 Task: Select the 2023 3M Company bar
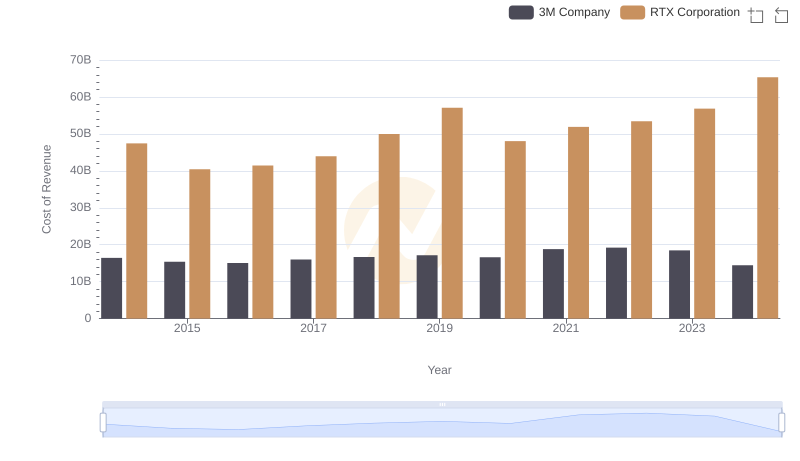tap(680, 284)
